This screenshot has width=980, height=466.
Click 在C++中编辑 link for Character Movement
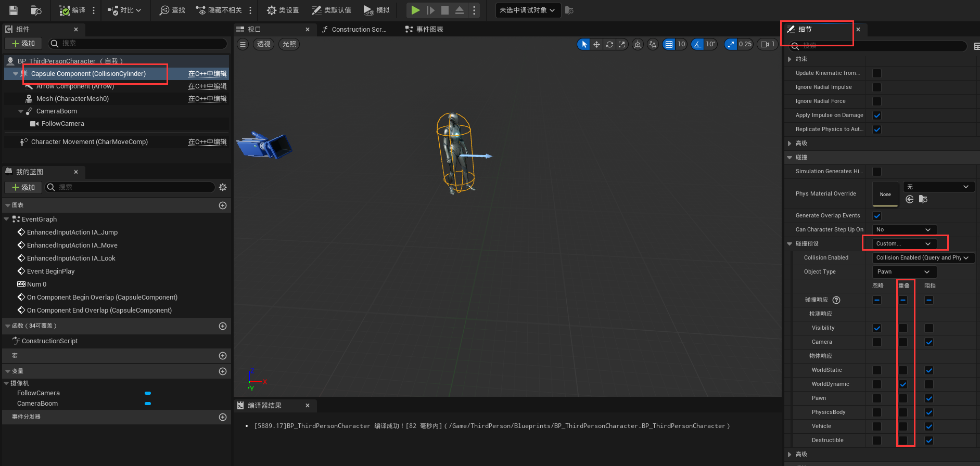tap(207, 141)
